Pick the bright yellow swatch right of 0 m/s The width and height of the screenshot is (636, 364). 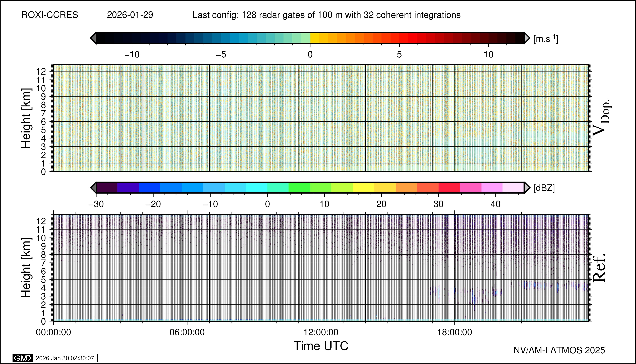point(314,38)
